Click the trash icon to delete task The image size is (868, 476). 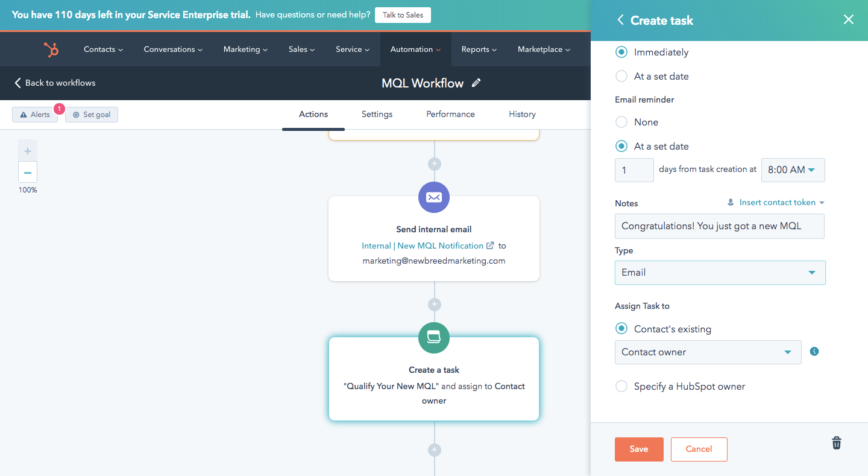point(837,443)
